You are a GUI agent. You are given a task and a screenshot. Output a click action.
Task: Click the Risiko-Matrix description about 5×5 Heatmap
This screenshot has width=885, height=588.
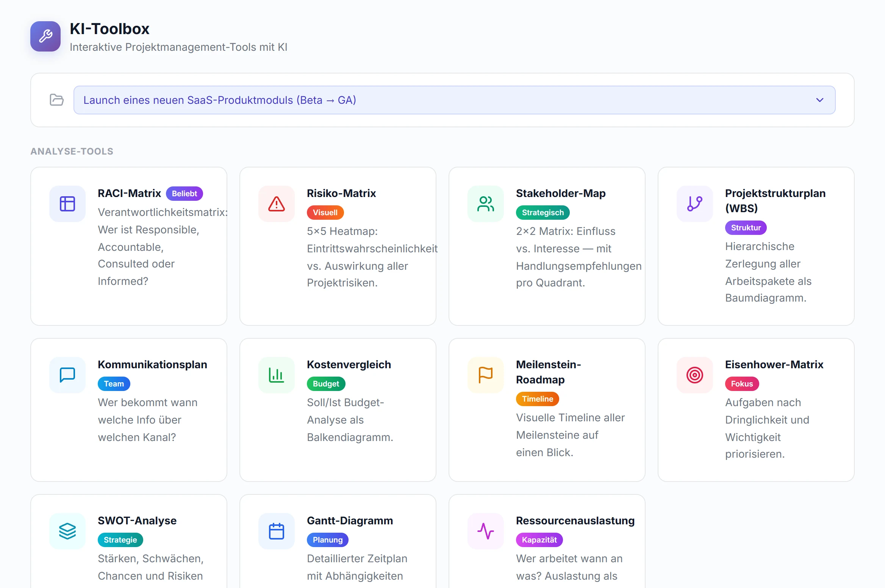pyautogui.click(x=372, y=257)
